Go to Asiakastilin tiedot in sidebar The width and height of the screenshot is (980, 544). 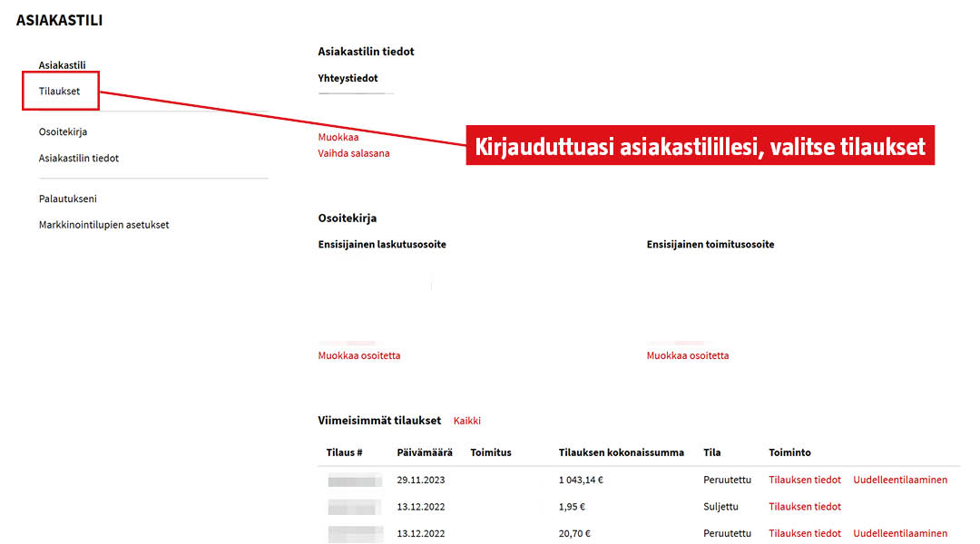point(78,159)
